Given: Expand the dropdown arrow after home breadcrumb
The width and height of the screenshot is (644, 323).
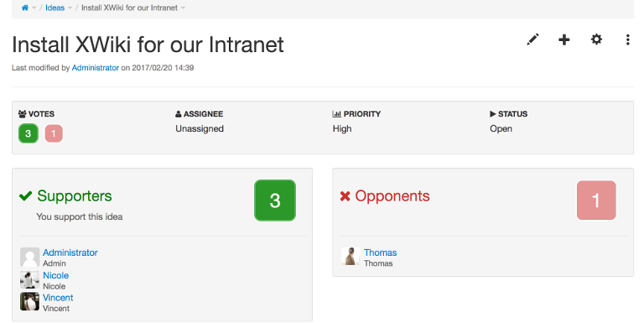Looking at the screenshot, I should point(34,8).
